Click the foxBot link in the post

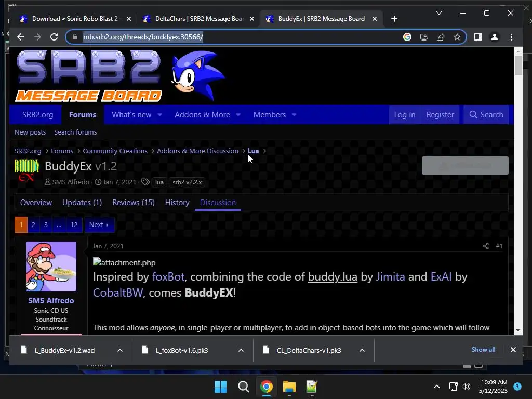(x=168, y=277)
